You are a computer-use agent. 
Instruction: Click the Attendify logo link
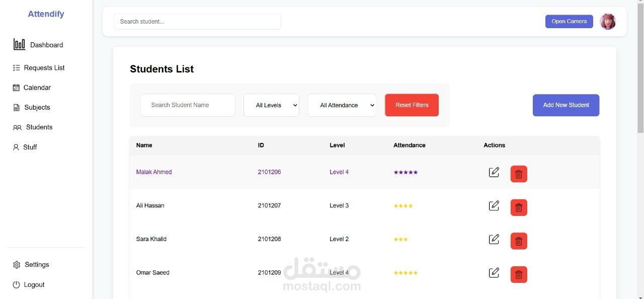pyautogui.click(x=46, y=14)
